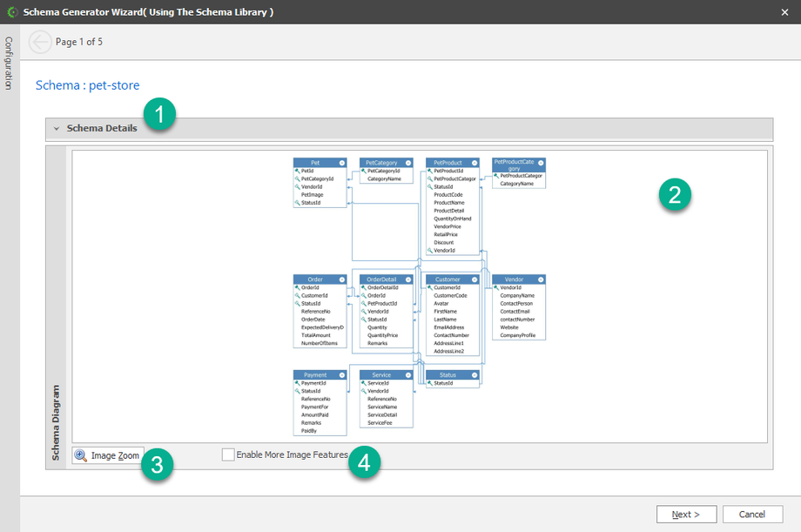Click the back arrow navigation button
The width and height of the screenshot is (801, 532).
coord(40,42)
